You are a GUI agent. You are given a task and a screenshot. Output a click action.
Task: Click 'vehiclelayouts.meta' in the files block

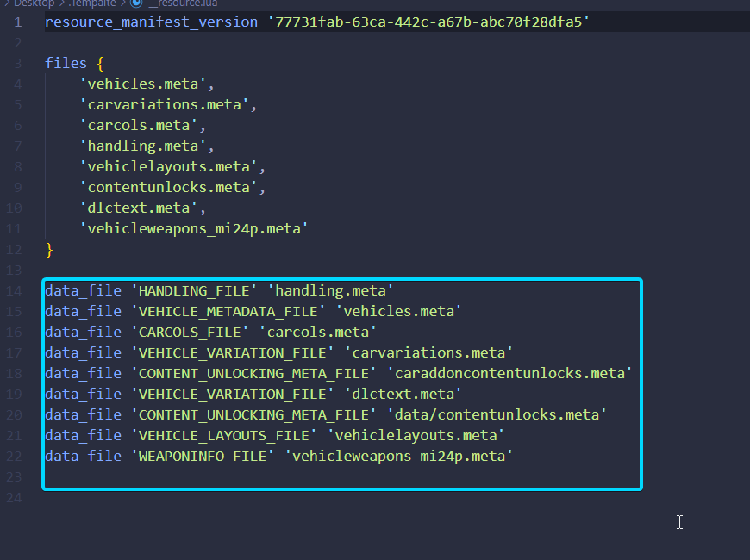172,166
